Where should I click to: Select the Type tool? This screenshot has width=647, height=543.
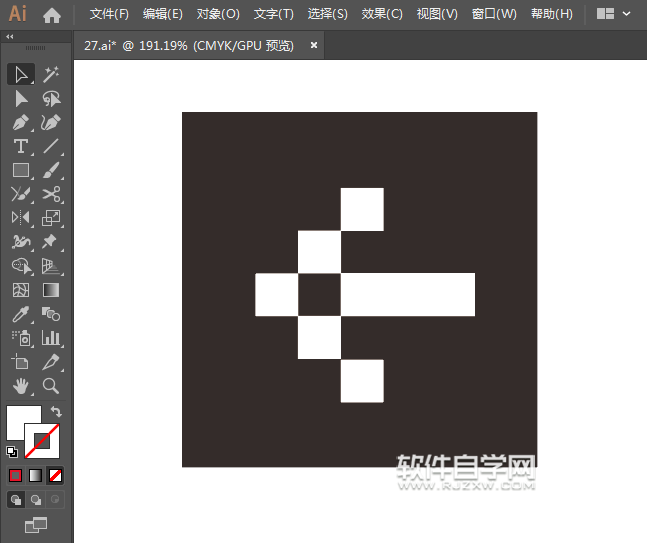21,146
